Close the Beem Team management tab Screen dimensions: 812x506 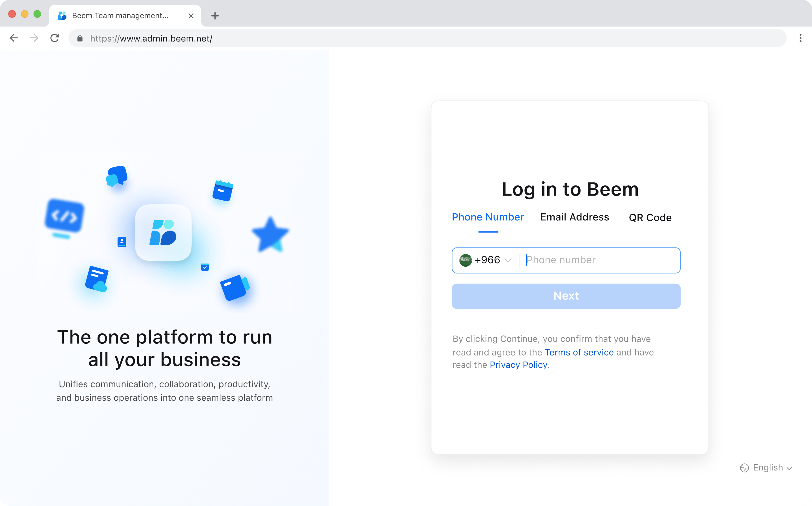coord(191,16)
